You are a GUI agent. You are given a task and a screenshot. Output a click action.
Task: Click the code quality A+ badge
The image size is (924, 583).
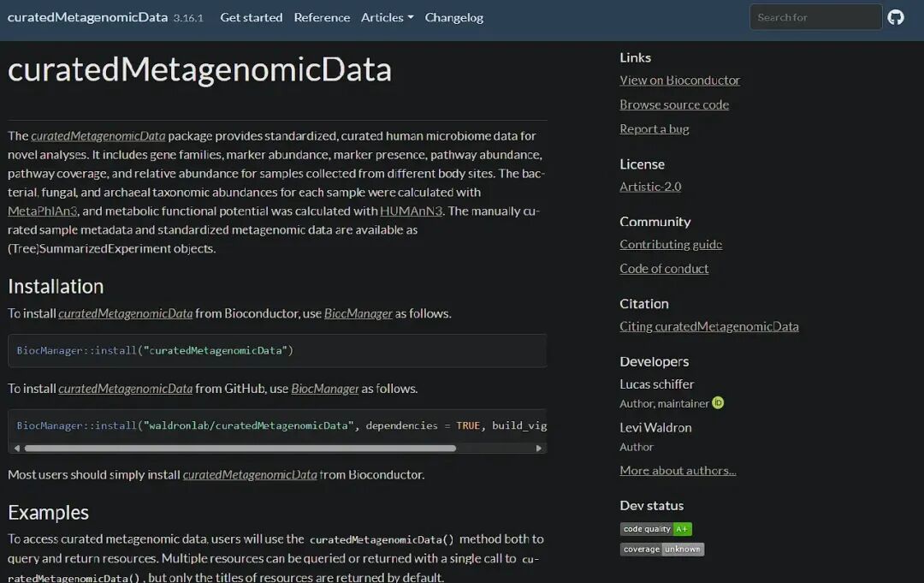point(656,529)
